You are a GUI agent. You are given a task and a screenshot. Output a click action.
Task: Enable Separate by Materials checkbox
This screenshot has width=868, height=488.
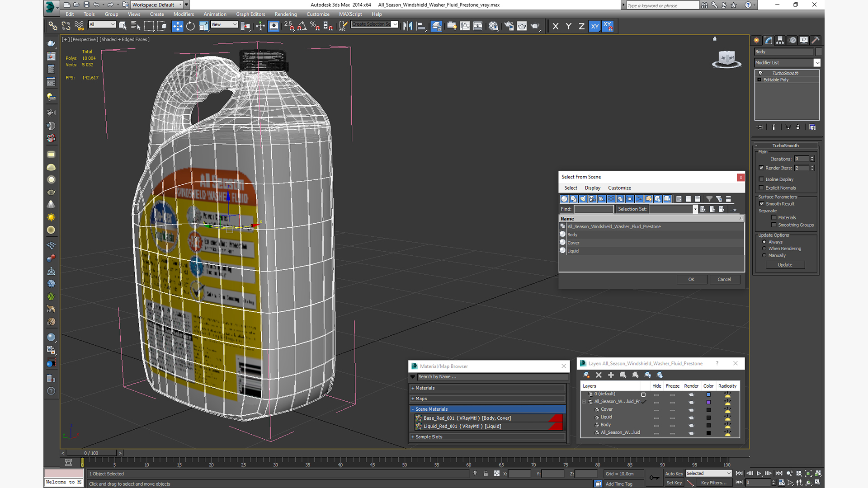774,217
